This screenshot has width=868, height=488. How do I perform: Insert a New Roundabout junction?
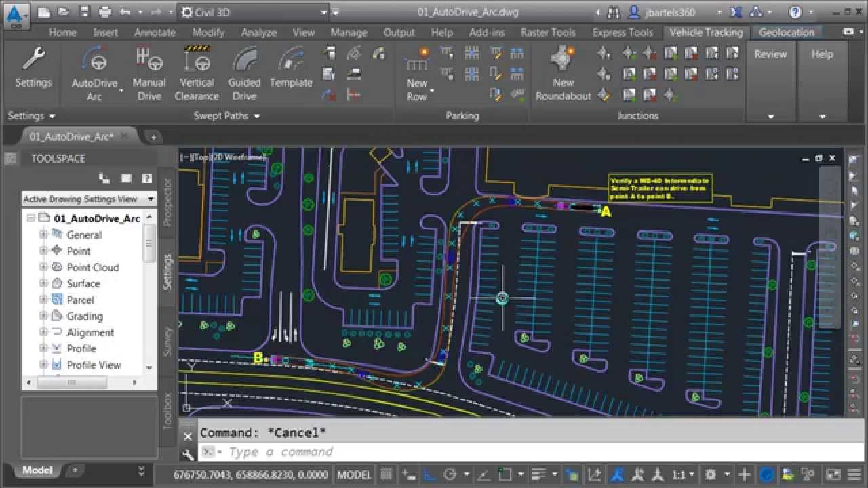(x=563, y=74)
